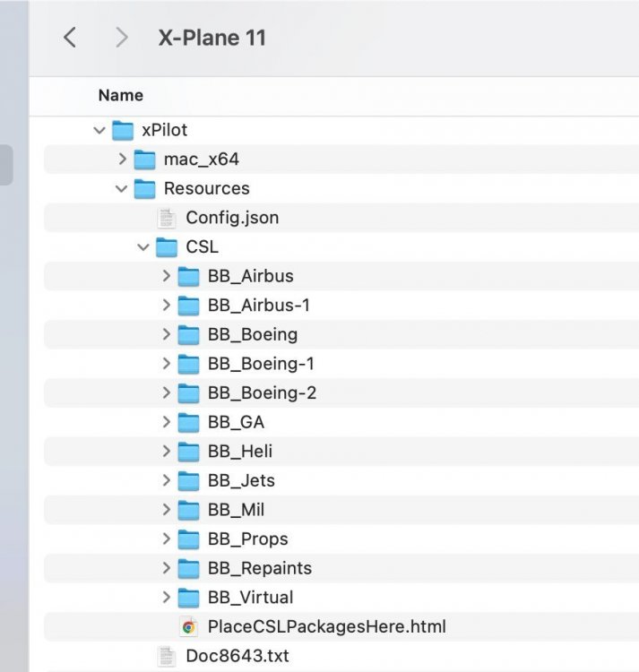The height and width of the screenshot is (672, 639).
Task: Expand the BB_Airbus-1 folder chevron
Action: [x=167, y=306]
